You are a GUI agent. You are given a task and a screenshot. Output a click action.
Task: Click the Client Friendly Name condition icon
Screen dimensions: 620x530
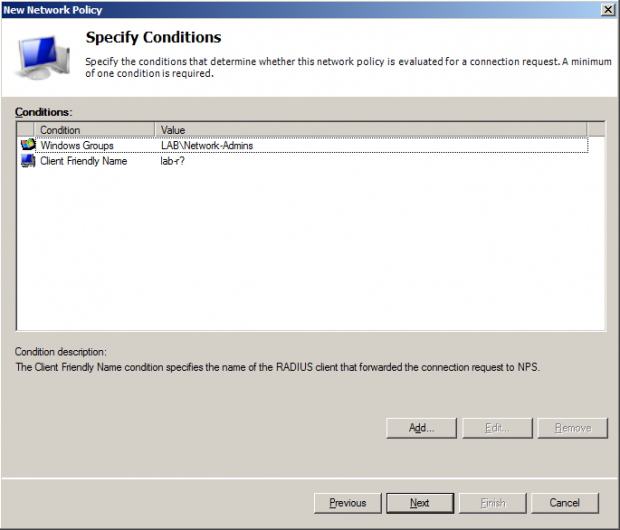[x=27, y=161]
